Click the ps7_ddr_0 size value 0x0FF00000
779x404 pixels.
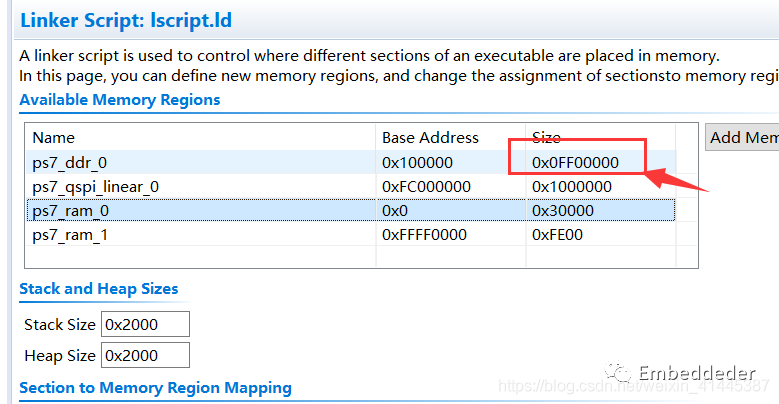[575, 162]
